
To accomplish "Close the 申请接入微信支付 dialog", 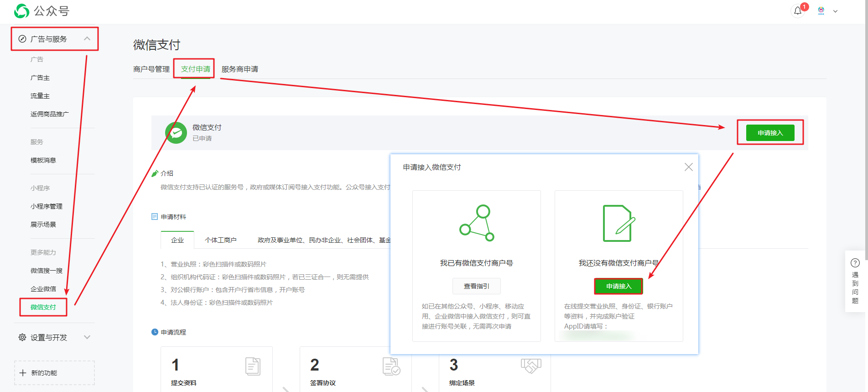I will pos(689,167).
